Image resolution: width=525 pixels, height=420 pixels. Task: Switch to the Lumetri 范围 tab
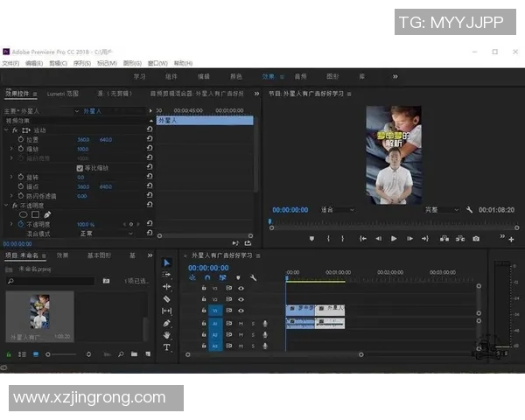coord(62,93)
